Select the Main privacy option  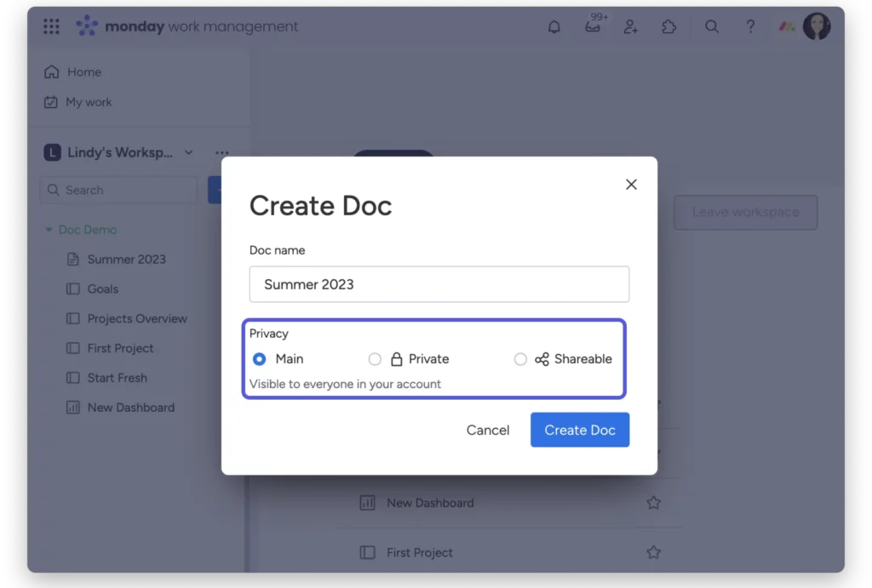click(x=259, y=359)
